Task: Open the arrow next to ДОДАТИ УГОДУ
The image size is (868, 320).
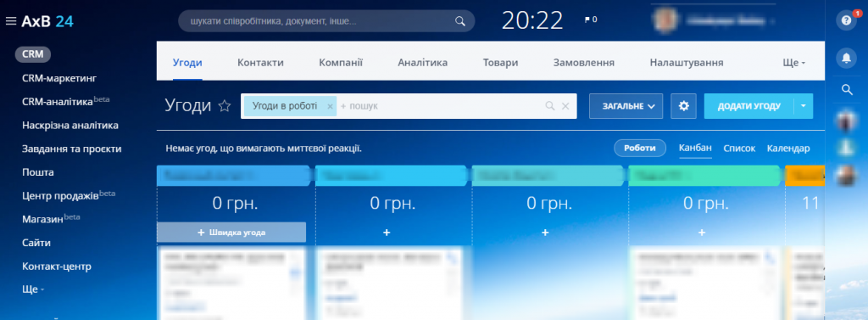Action: tap(804, 106)
